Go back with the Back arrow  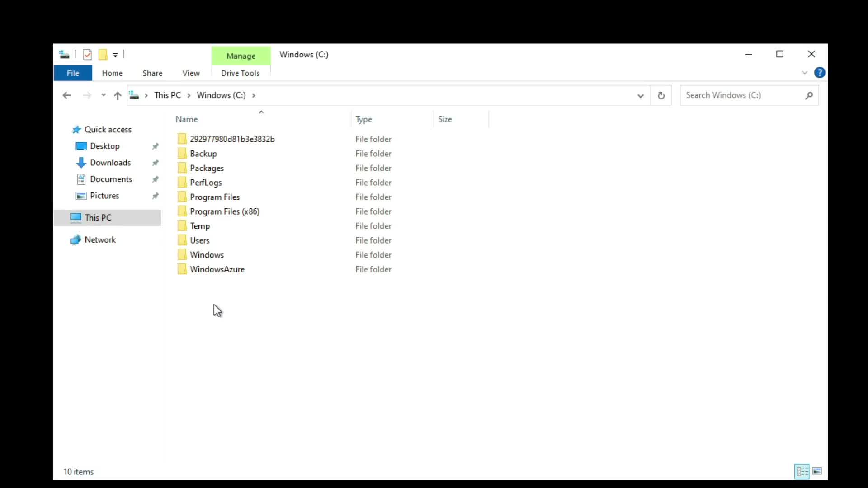[x=67, y=95]
